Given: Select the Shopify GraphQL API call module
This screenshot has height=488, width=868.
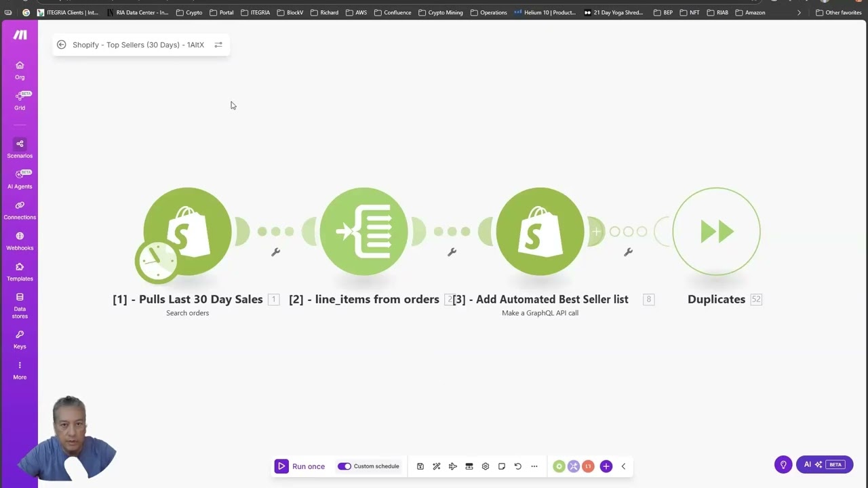Looking at the screenshot, I should [540, 231].
